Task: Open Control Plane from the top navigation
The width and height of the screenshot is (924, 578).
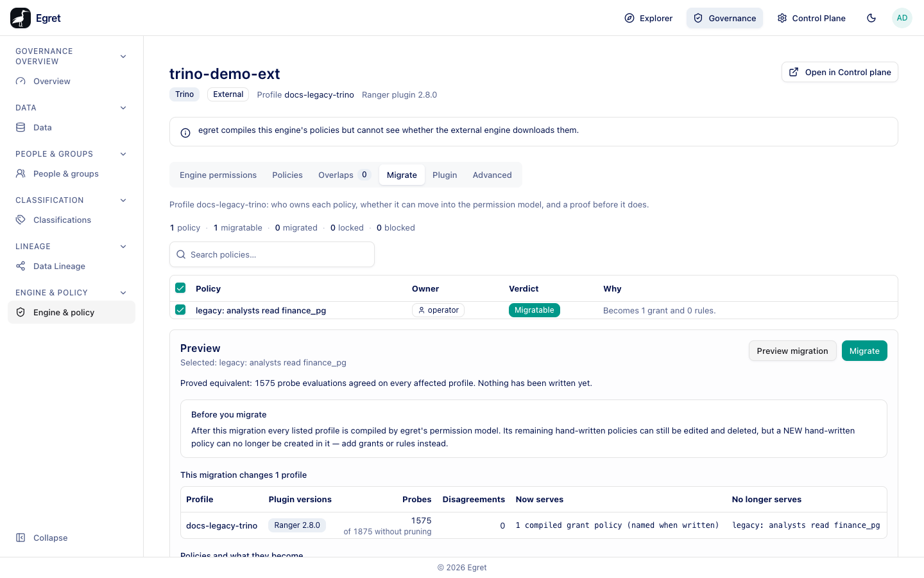Action: (x=811, y=18)
